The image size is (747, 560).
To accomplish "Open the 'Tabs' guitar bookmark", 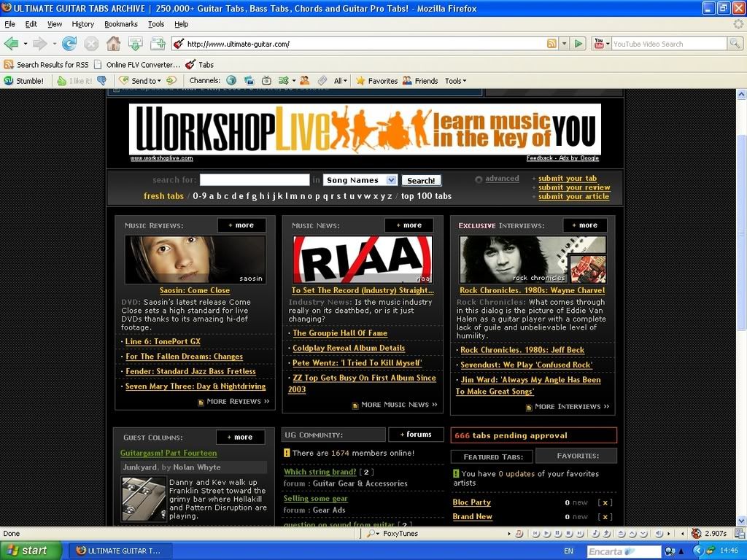I will [199, 65].
